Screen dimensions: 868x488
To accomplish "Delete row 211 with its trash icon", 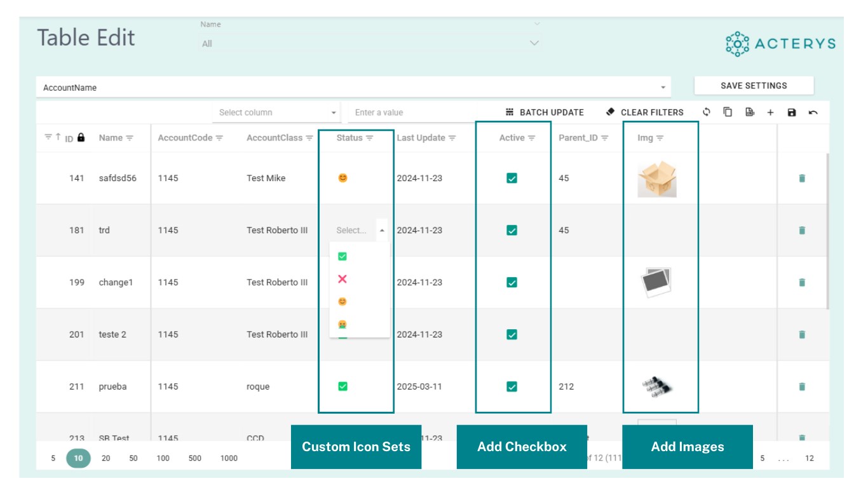I will coord(802,387).
